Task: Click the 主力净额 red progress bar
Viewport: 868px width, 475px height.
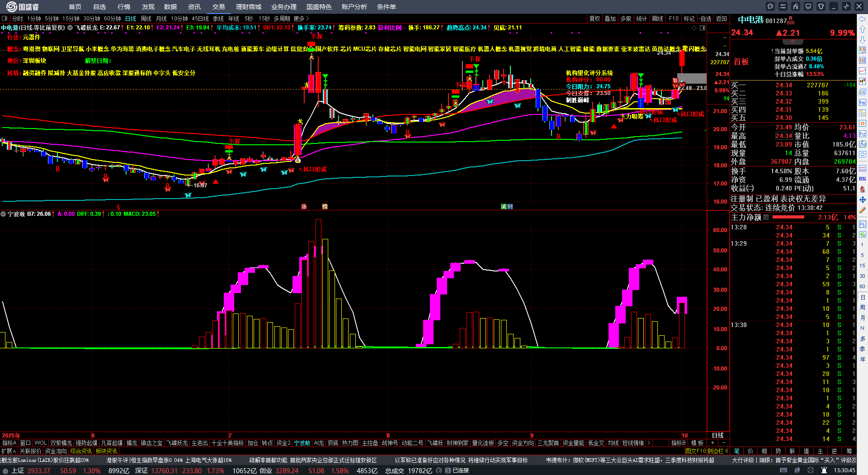Action: pyautogui.click(x=788, y=217)
